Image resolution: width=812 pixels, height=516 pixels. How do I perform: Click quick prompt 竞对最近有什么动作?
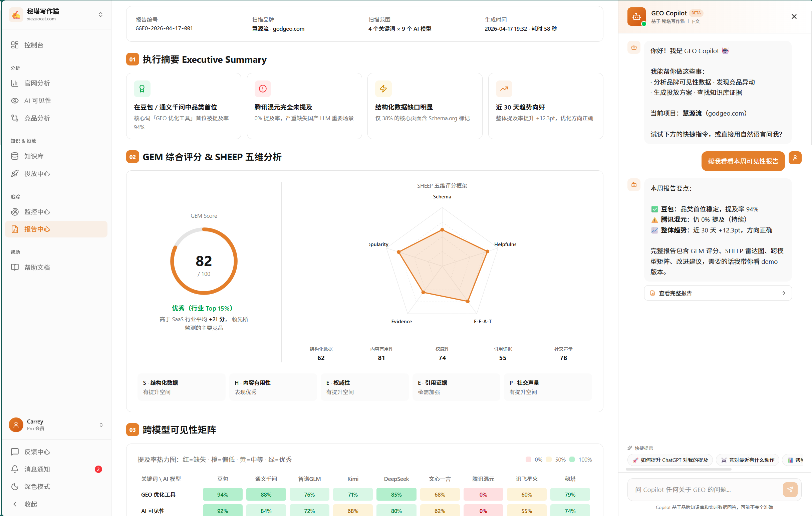pos(748,460)
